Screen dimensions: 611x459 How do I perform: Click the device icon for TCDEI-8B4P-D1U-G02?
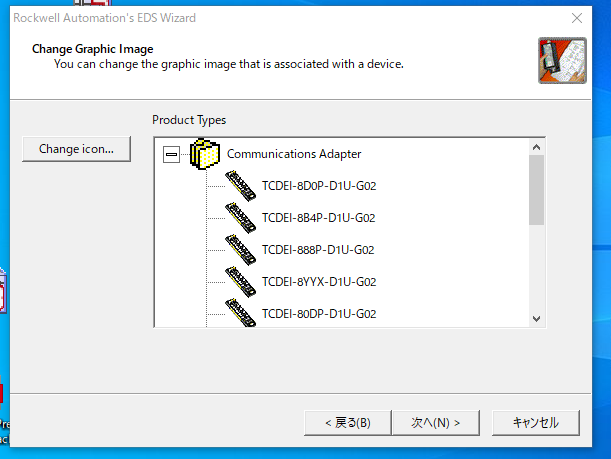240,218
